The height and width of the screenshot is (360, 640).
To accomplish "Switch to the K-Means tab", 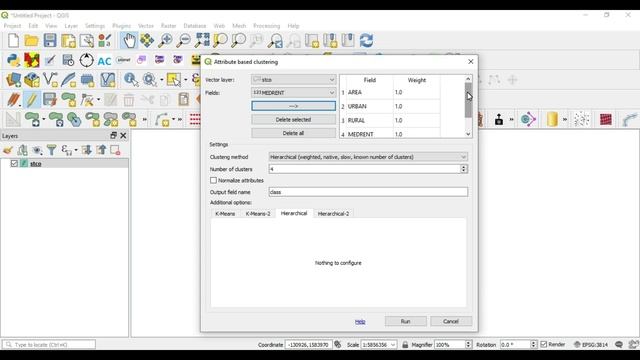I will tap(225, 213).
